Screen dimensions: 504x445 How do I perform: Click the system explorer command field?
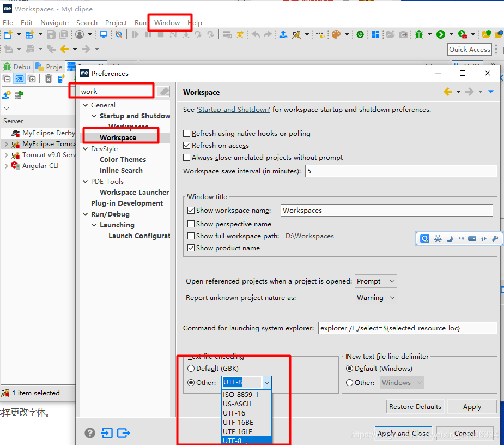[x=408, y=328]
